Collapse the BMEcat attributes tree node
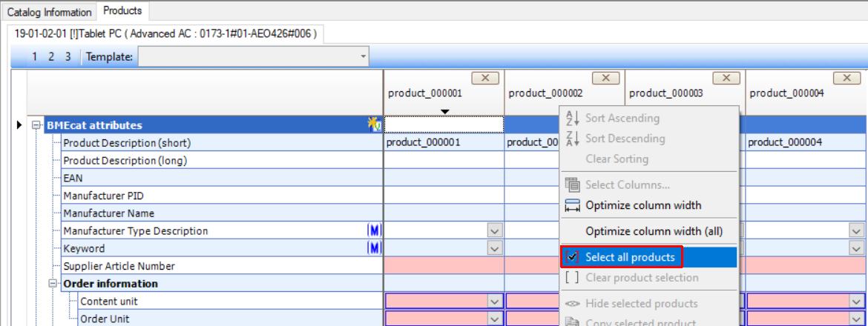The image size is (868, 326). tap(36, 125)
